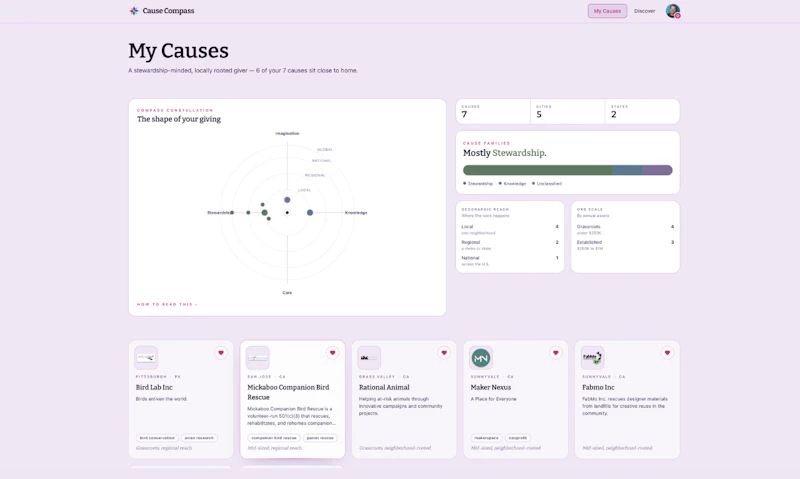This screenshot has width=800, height=479.
Task: Click "The shape of your giving" heading
Action: (179, 119)
